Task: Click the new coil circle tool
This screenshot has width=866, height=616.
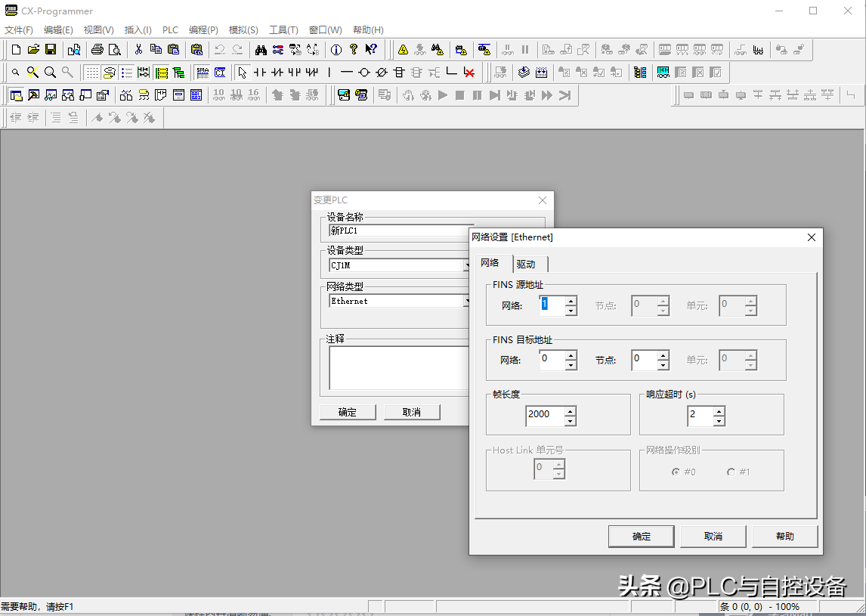Action: (364, 73)
